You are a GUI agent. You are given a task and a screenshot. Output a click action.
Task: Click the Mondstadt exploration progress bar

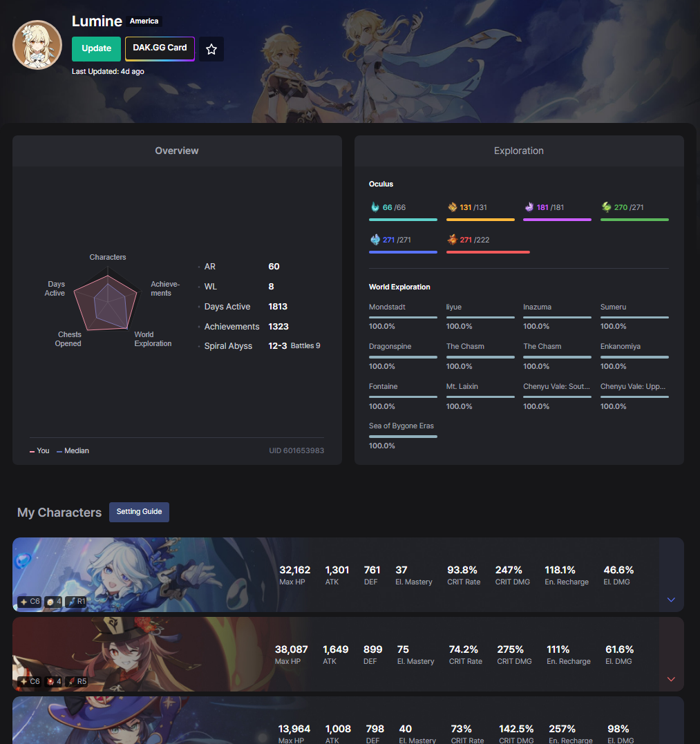(x=403, y=317)
